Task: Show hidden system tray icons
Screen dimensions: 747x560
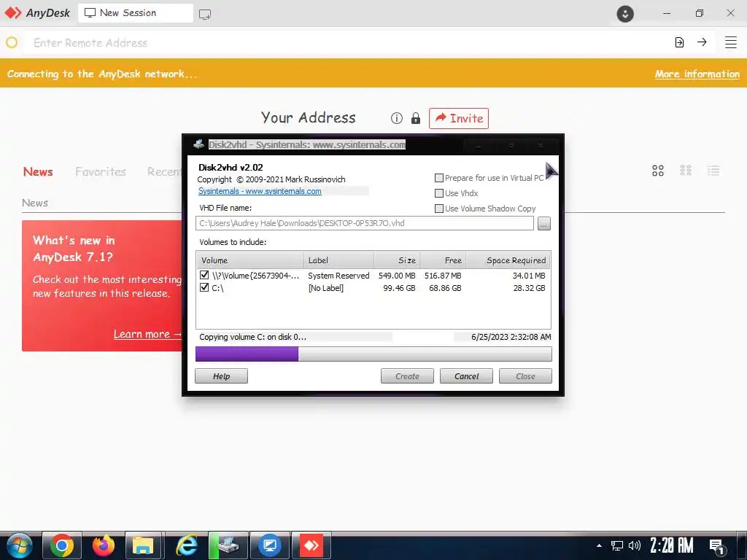Action: coord(599,545)
